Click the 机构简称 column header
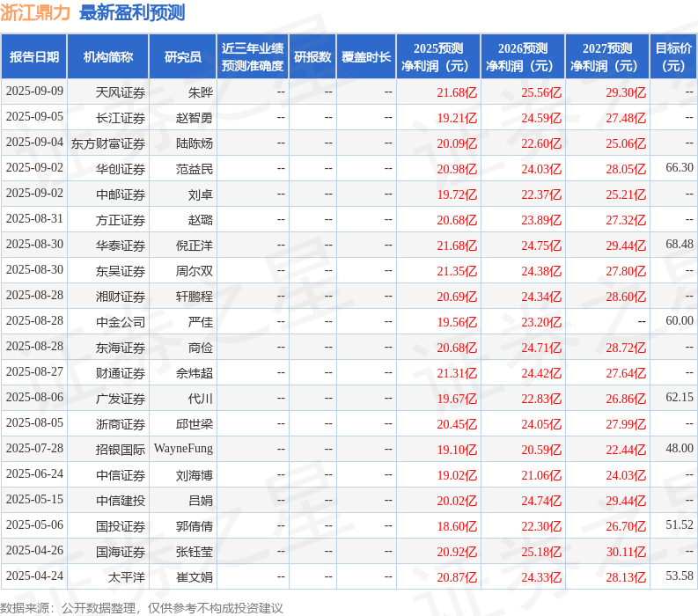This screenshot has width=698, height=616. pyautogui.click(x=108, y=57)
